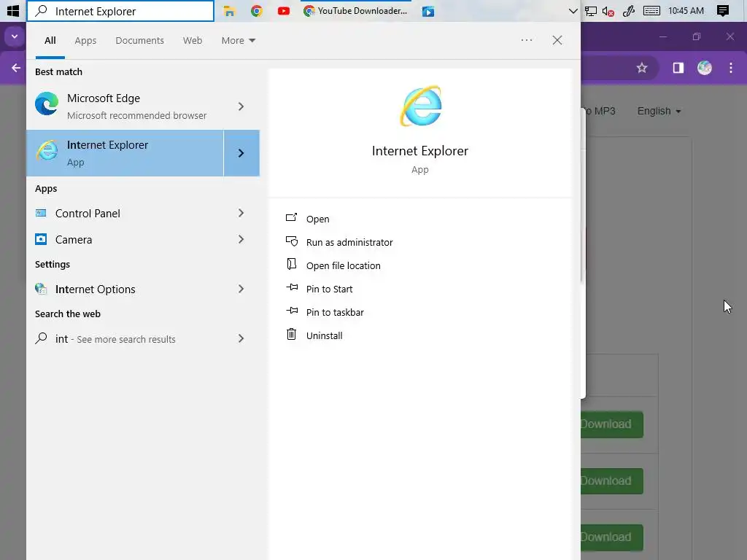Click the large Internet Explorer logo
The image size is (747, 560).
421,106
